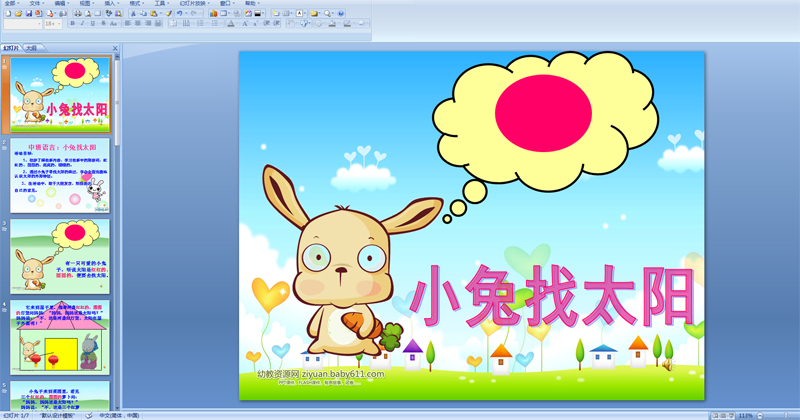Image resolution: width=800 pixels, height=420 pixels.
Task: Align text left in the formatting bar
Action: [128, 23]
